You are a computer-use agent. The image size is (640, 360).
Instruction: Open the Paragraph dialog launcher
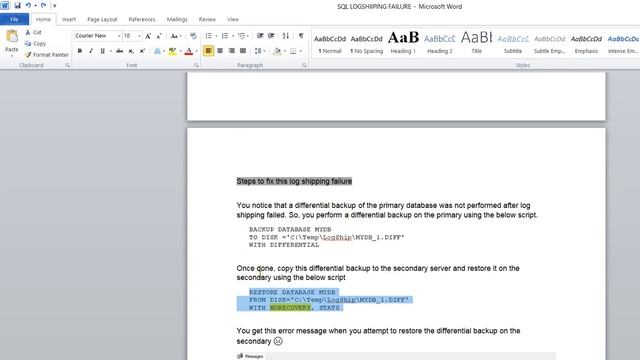pos(304,65)
